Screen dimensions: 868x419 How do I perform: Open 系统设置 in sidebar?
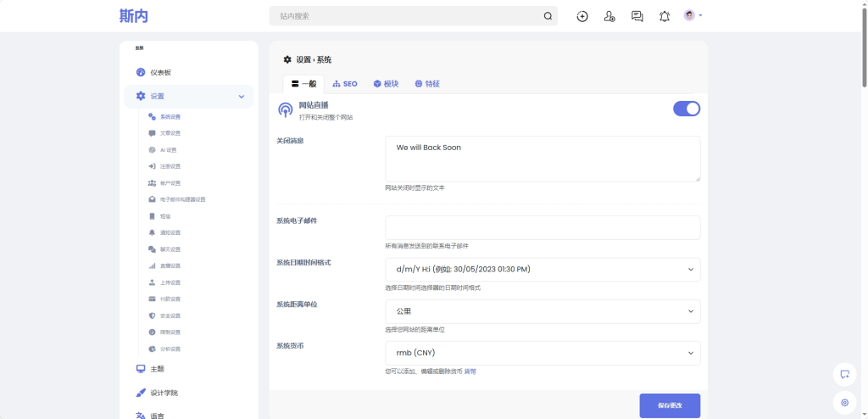(x=170, y=117)
